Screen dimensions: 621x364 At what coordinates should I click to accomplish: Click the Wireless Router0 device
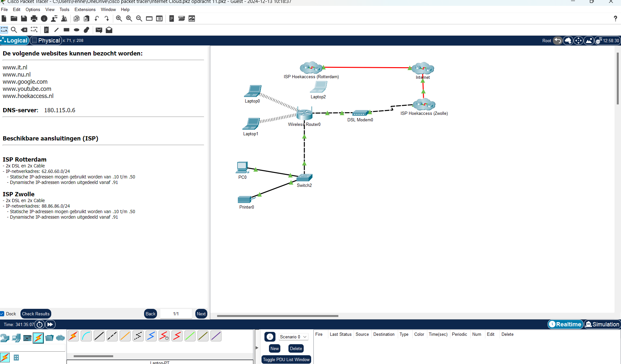pyautogui.click(x=304, y=114)
